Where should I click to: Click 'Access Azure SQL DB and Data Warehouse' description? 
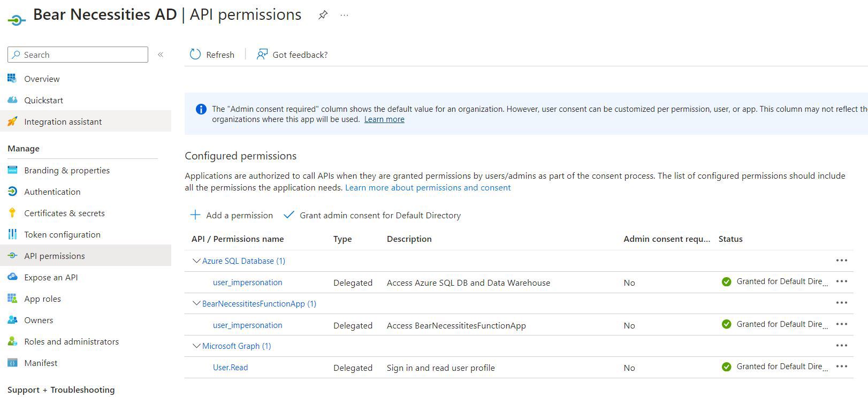(x=468, y=283)
